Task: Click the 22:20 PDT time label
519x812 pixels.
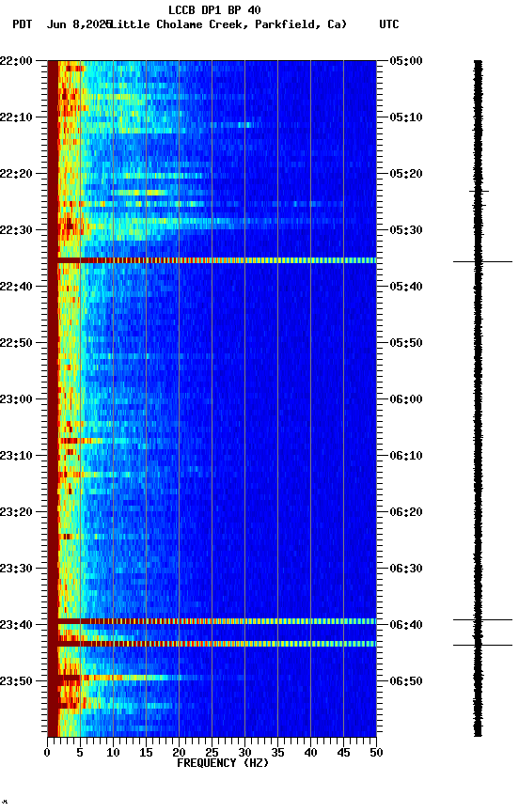Action: tap(16, 174)
